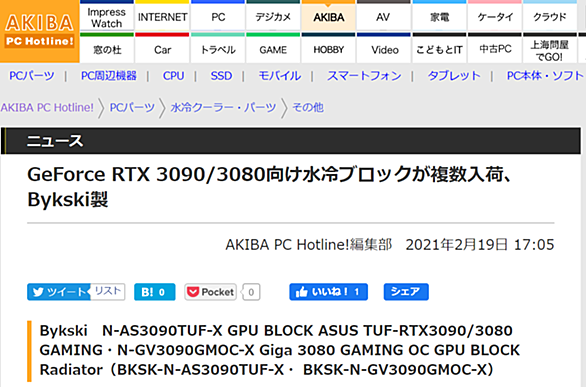Share the article with the Tweet button
This screenshot has height=387, width=586.
pyautogui.click(x=58, y=292)
